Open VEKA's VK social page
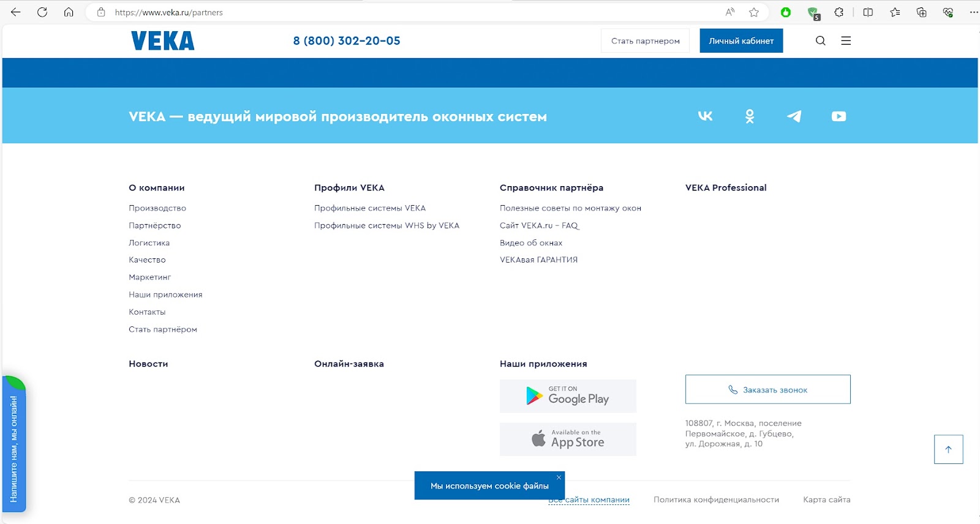Viewport: 980px width, 524px height. (x=706, y=116)
